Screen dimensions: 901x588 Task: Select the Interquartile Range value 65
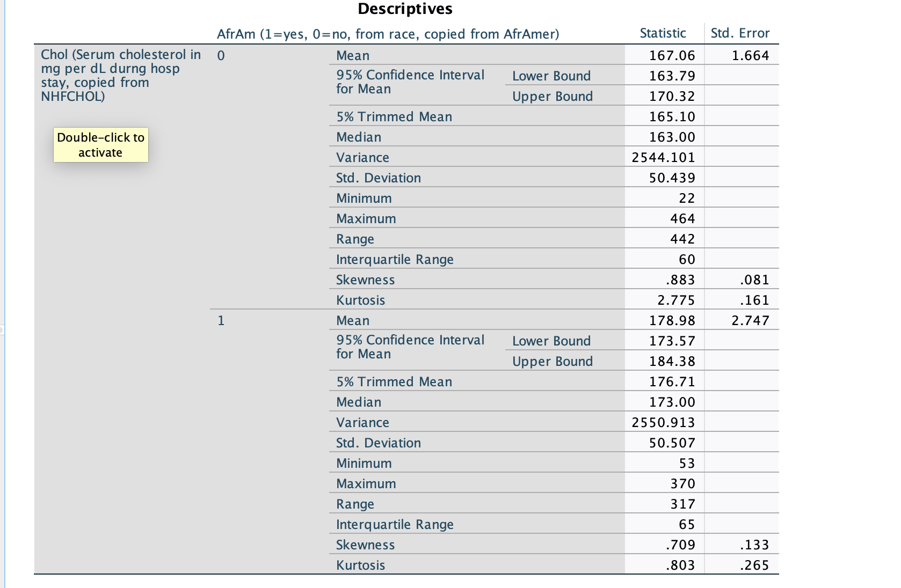click(x=687, y=524)
